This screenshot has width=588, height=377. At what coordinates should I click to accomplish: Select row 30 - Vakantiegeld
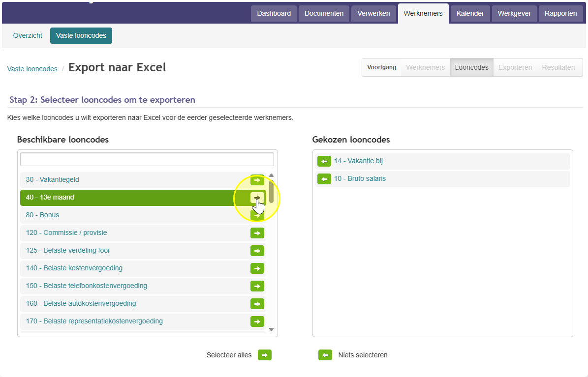pyautogui.click(x=143, y=180)
